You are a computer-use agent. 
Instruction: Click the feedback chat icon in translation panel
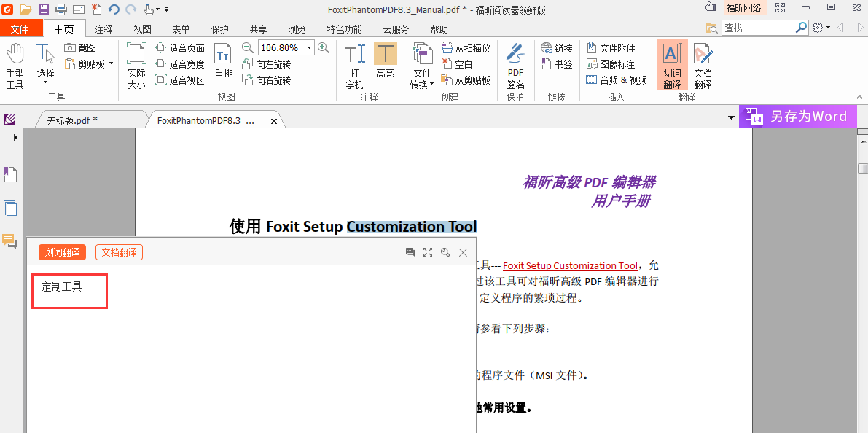(x=410, y=252)
